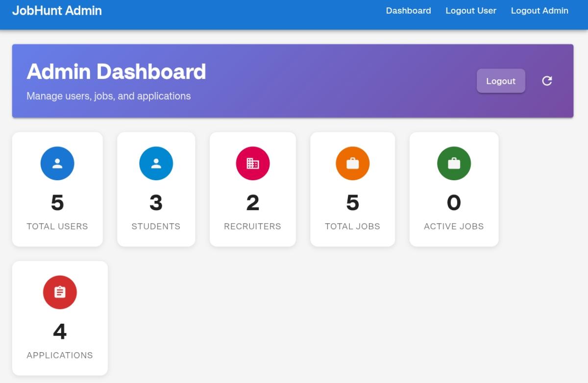Click the STUDENTS card label
The width and height of the screenshot is (588, 383).
pos(156,226)
